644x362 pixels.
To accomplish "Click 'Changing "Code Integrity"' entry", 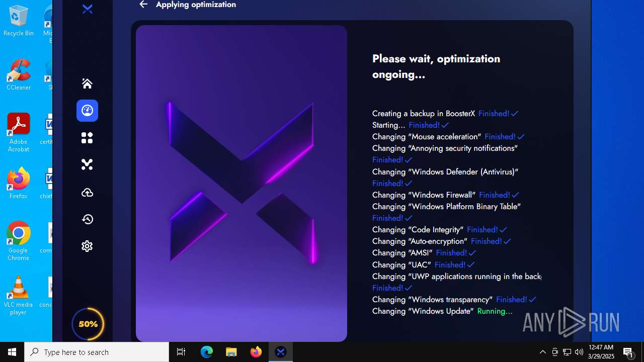I will coord(418,230).
